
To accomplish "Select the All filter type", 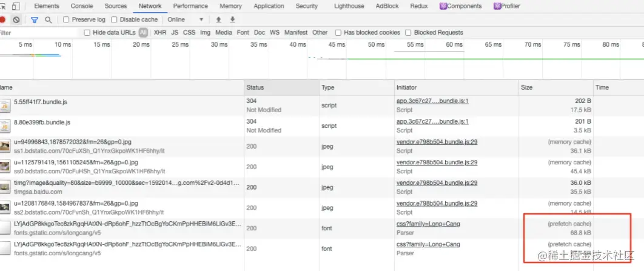I will [x=143, y=33].
